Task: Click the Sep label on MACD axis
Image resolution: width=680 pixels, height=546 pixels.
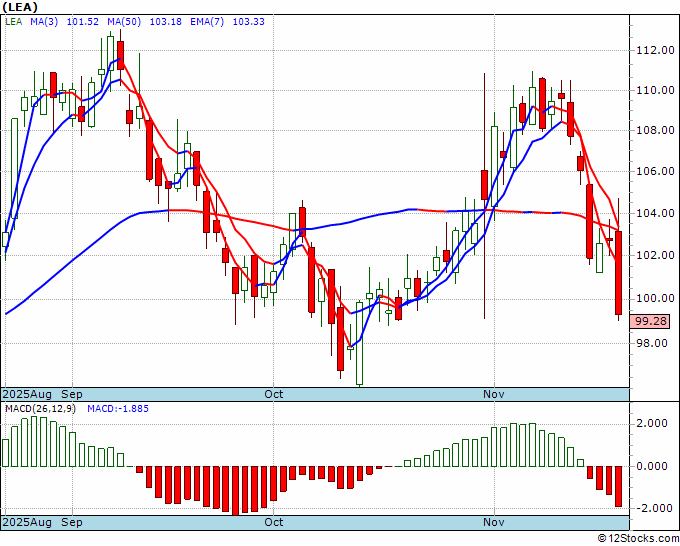Action: [72, 522]
